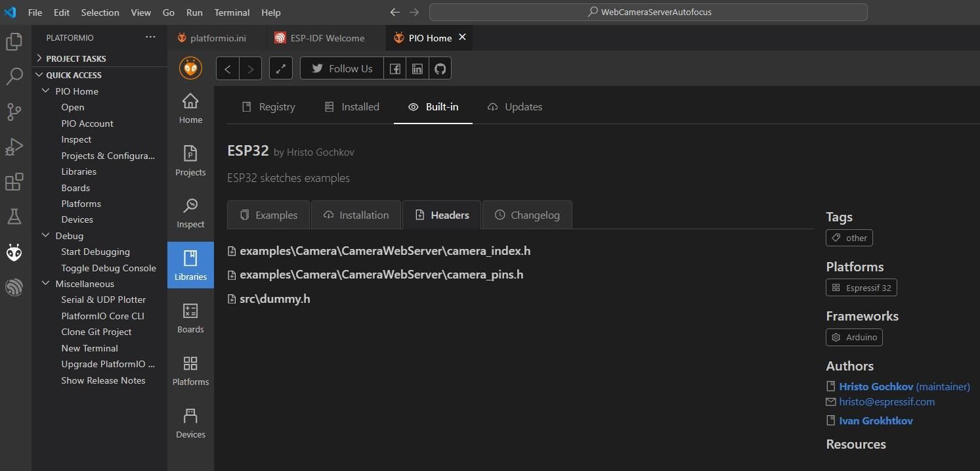Navigate forward with title bar arrow

(414, 12)
